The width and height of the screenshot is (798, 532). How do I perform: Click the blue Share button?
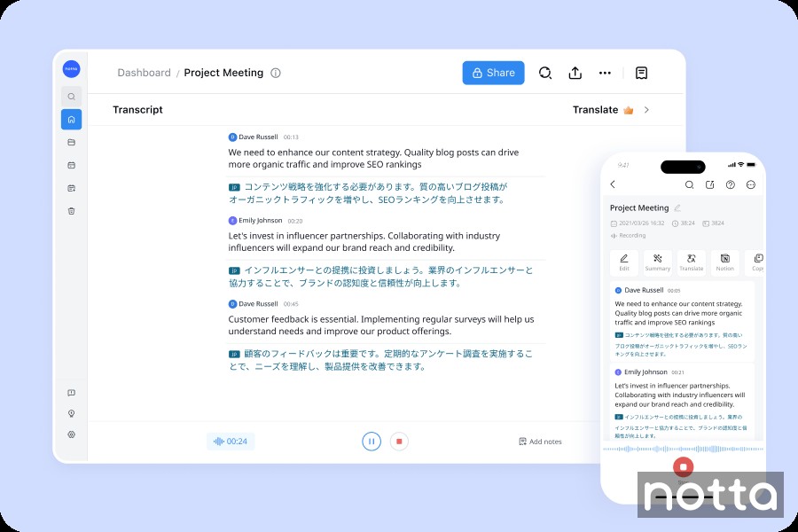tap(493, 73)
